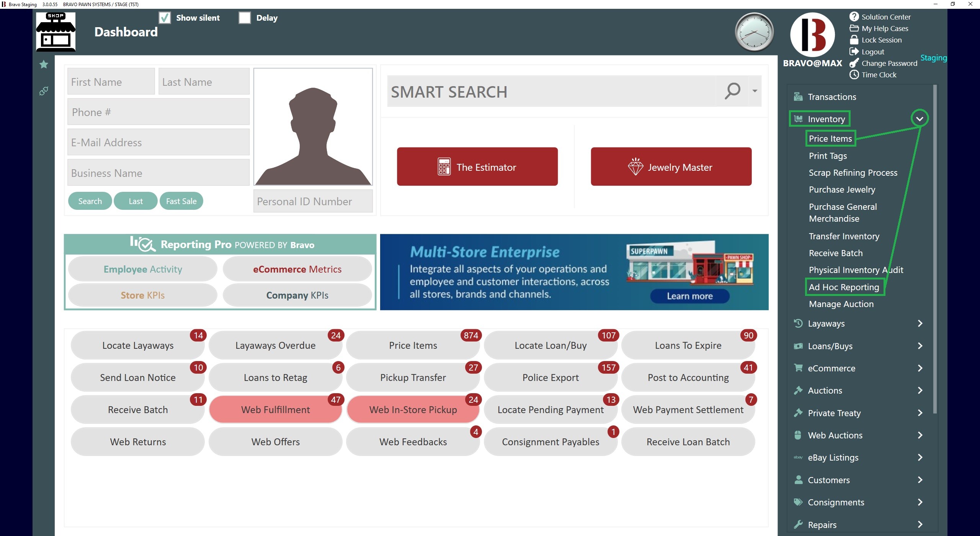Expand the Loans/Buys menu chevron
This screenshot has width=980, height=536.
point(920,346)
